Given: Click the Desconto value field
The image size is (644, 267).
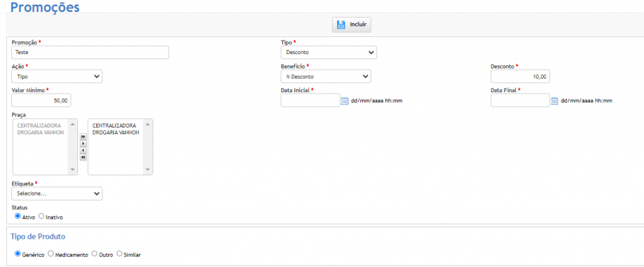Looking at the screenshot, I should 519,76.
